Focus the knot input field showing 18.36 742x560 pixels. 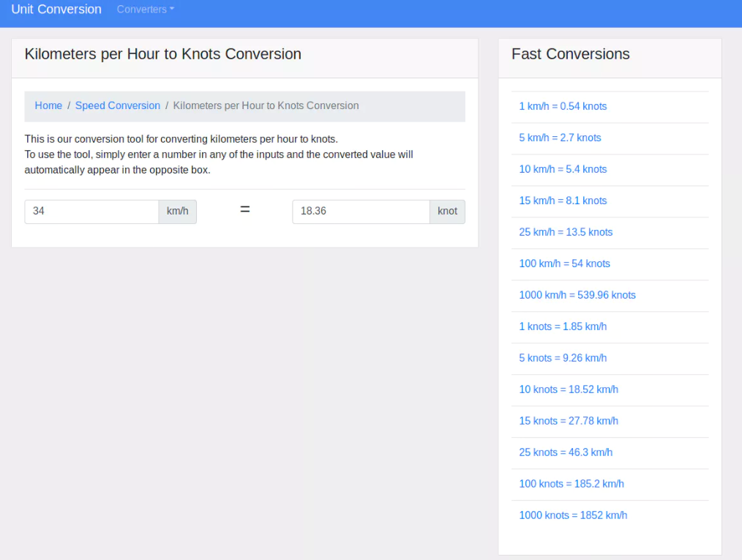[361, 211]
